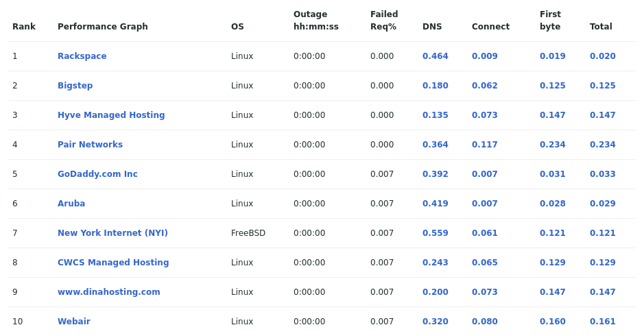Image resolution: width=644 pixels, height=336 pixels.
Task: Click dinahosting DNS value 0.200
Action: pyautogui.click(x=436, y=292)
